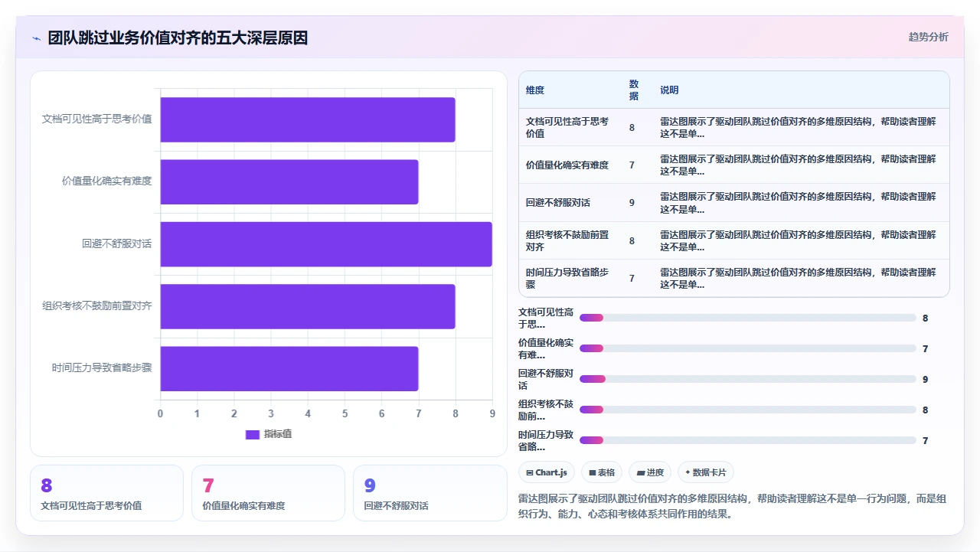
Task: Click progress bar for 组织考核不鼓励前...
Action: [x=748, y=410]
